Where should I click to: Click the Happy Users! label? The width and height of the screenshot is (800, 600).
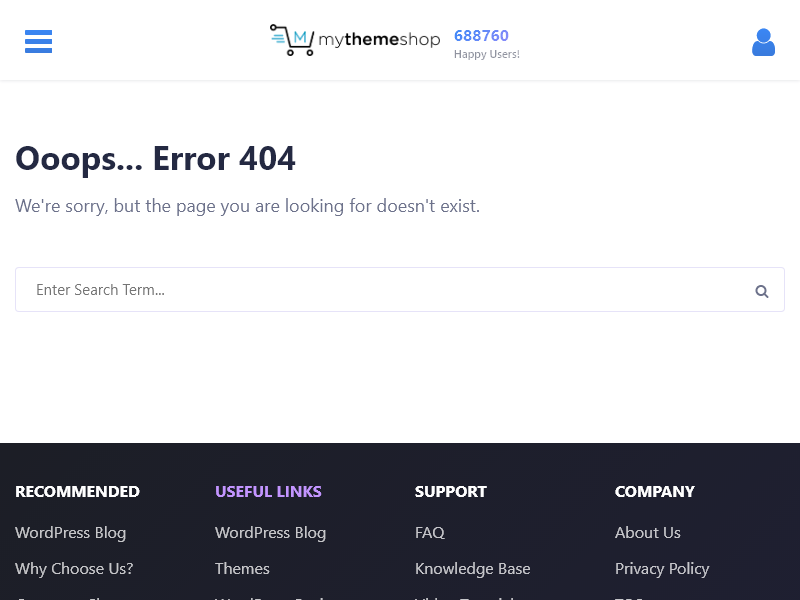[487, 54]
